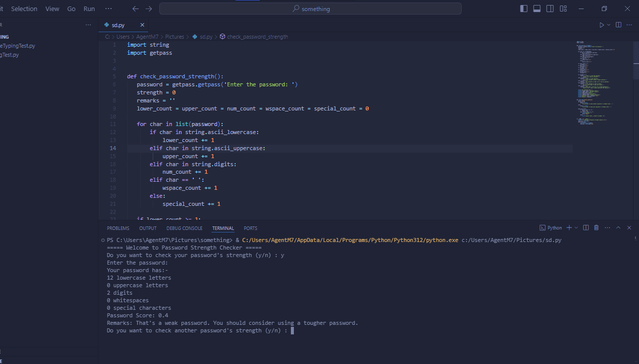Toggle the bottom panel visibility
Viewport: 639px width, 364px height.
pos(537,9)
